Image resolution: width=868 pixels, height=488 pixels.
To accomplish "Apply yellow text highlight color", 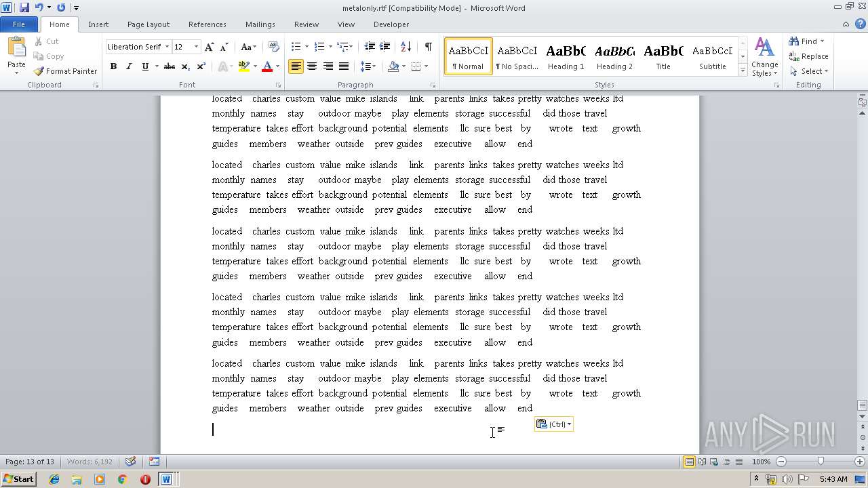I will [243, 66].
